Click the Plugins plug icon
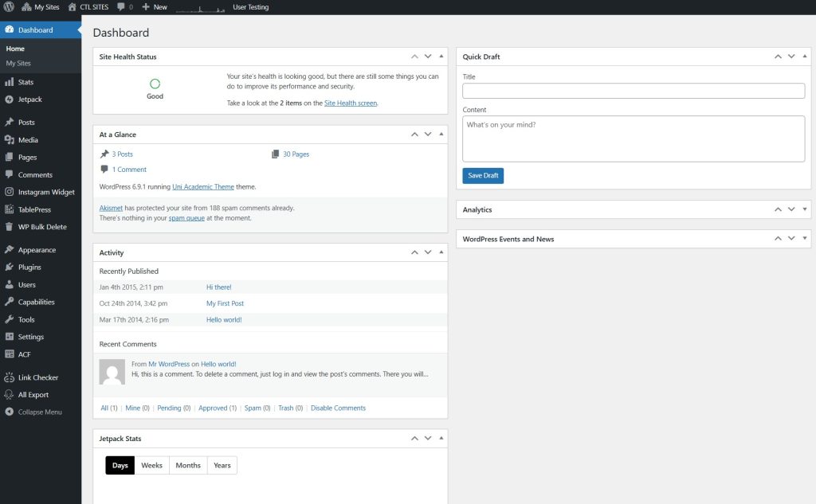 10,267
